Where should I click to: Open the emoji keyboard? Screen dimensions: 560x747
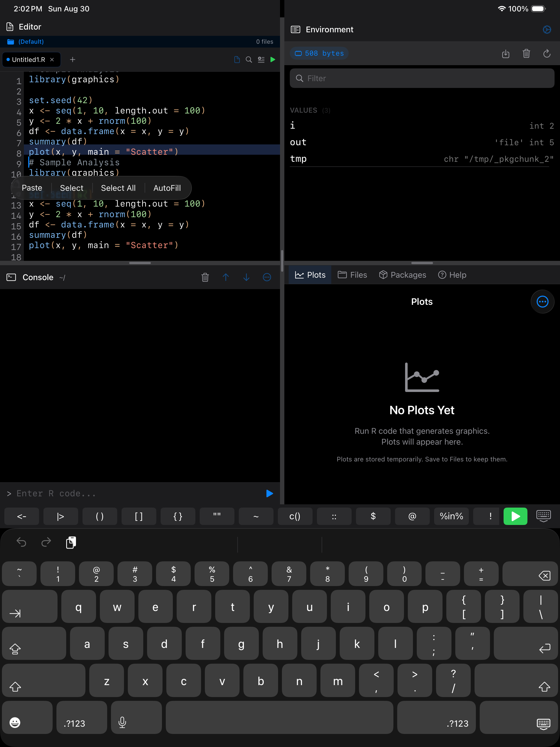[27, 718]
